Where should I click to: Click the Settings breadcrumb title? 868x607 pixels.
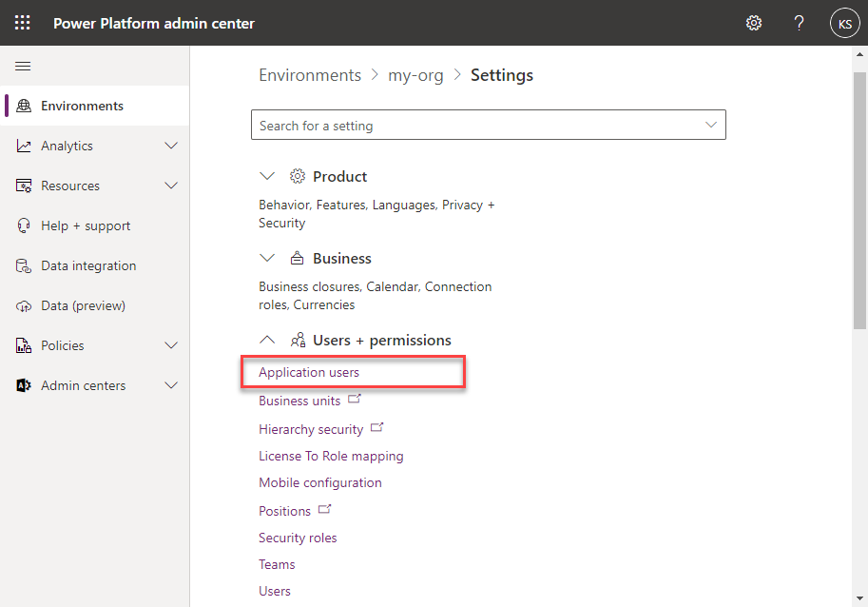502,75
